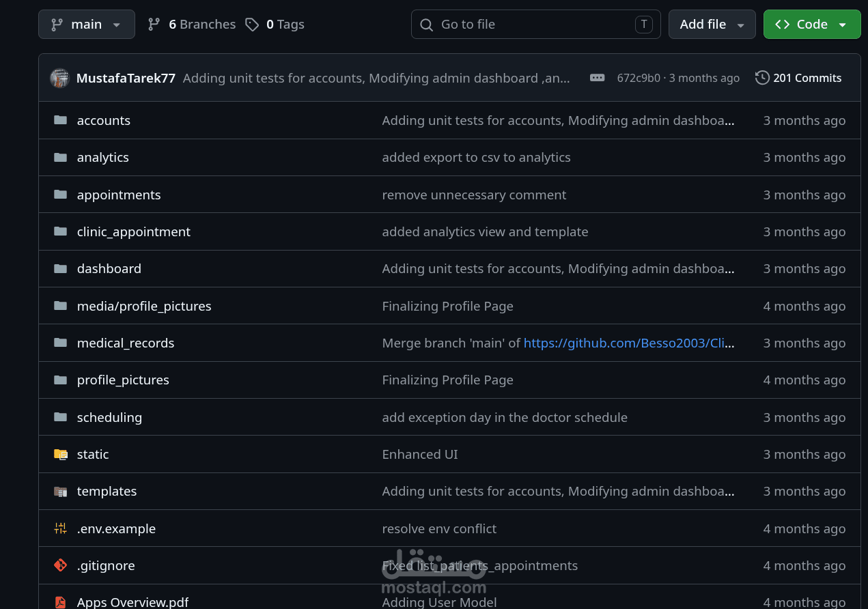
Task: View the 6 Branches link
Action: coord(192,25)
